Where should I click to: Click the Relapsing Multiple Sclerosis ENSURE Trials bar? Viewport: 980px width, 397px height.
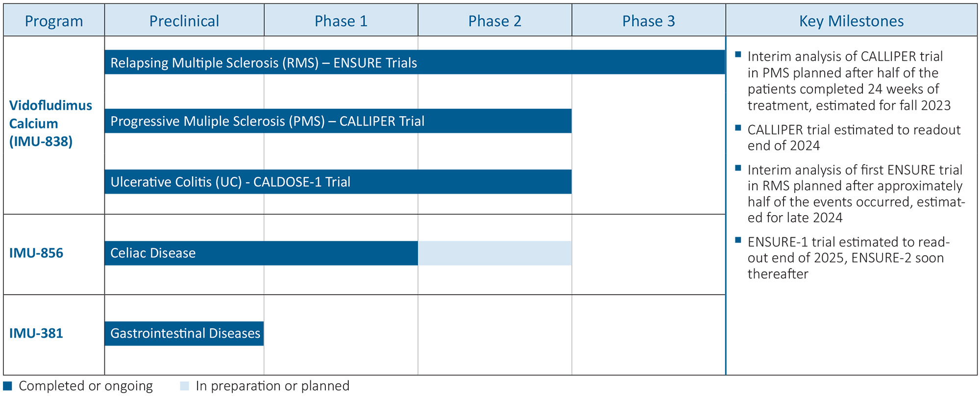pos(415,62)
